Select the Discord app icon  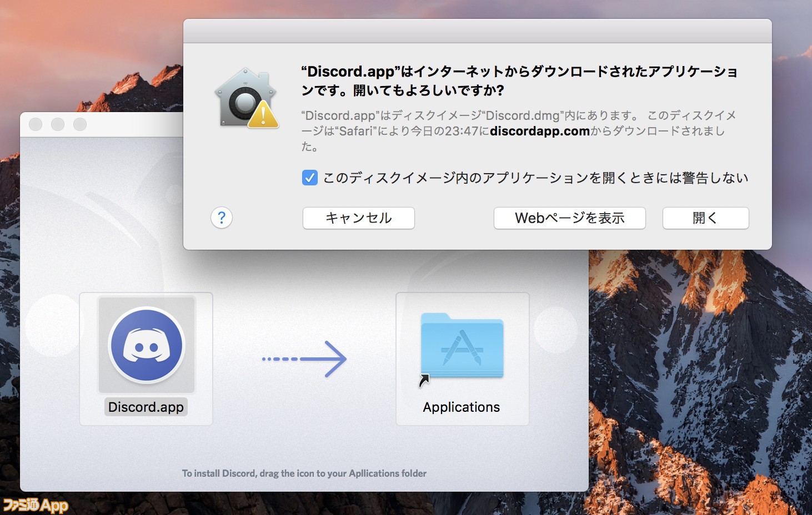click(x=147, y=345)
